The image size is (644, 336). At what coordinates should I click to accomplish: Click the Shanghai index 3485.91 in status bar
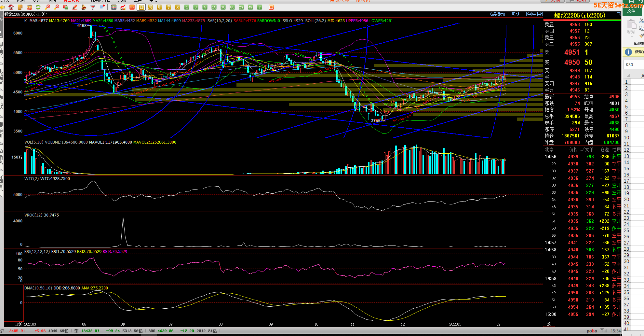[17, 331]
